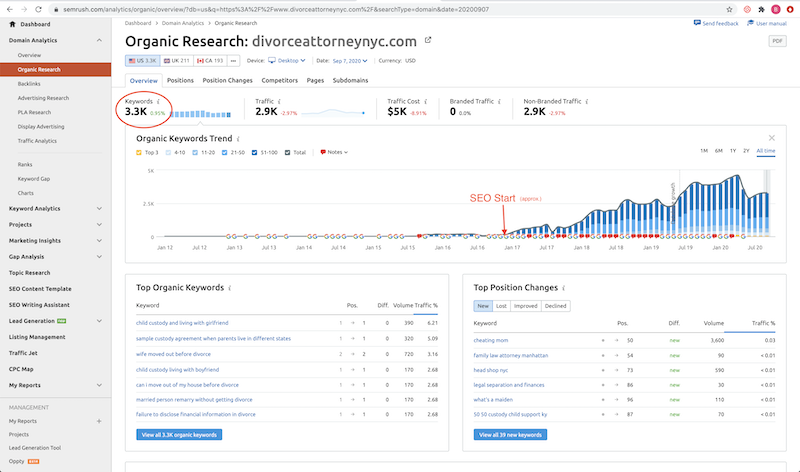Collapse the Domain Analytics sidebar section
800x472 pixels.
pyautogui.click(x=99, y=40)
